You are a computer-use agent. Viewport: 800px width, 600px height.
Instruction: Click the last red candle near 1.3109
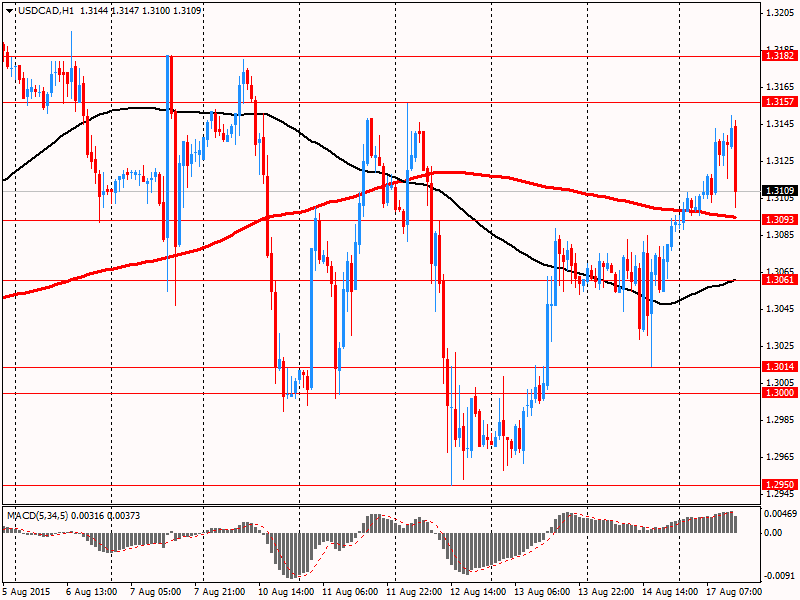pyautogui.click(x=735, y=158)
